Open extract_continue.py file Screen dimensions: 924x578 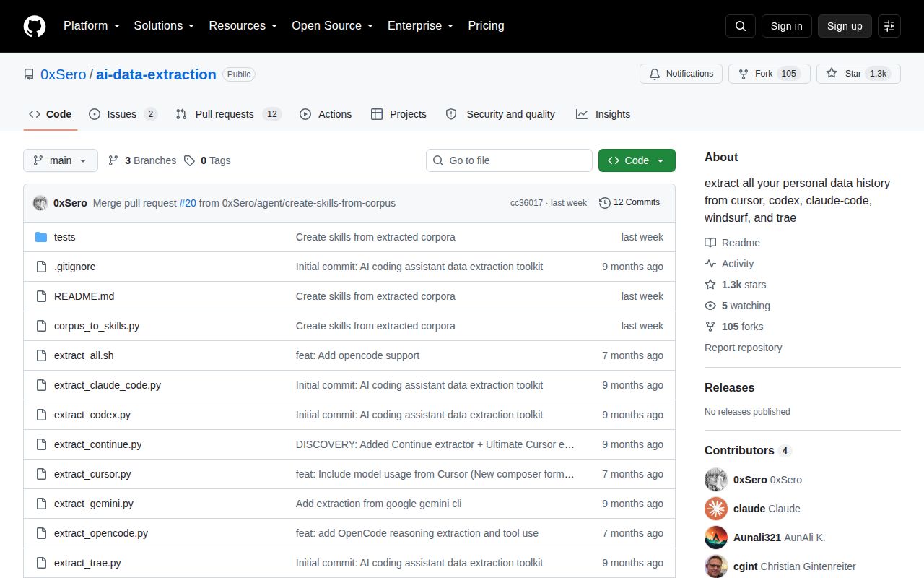coord(97,444)
